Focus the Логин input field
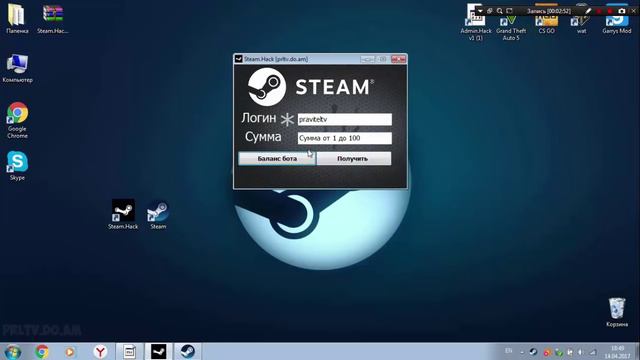Viewport: 640px width, 360px height. (344, 119)
